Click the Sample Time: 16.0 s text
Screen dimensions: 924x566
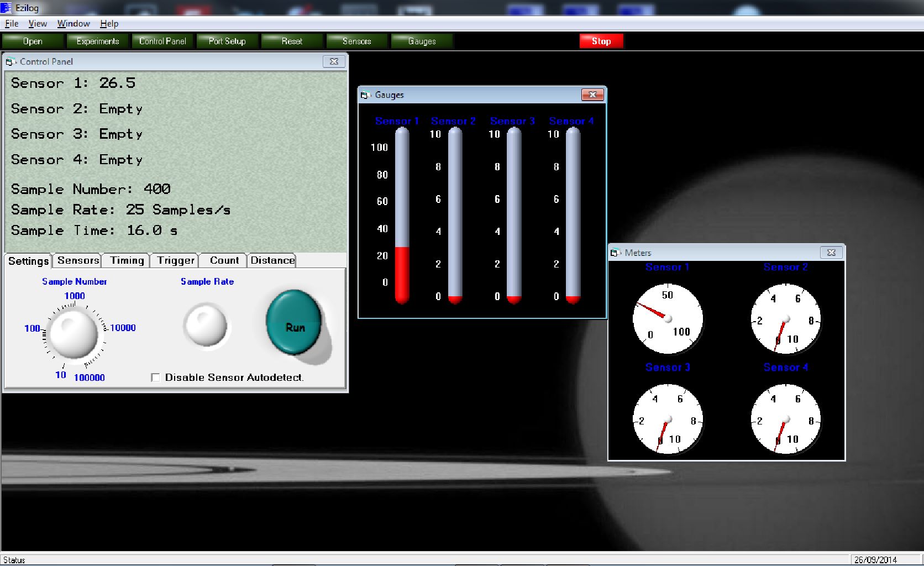94,230
